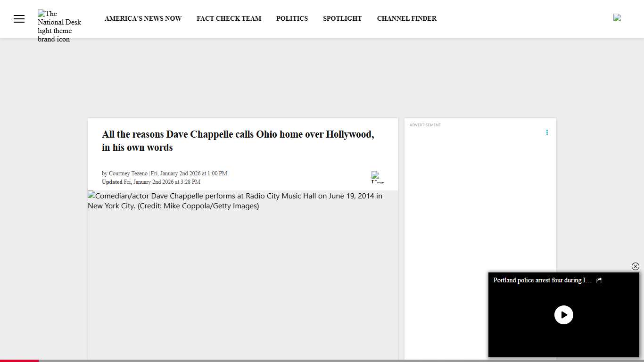
Task: Open AMERICA'S NEWS NOW section
Action: (143, 18)
